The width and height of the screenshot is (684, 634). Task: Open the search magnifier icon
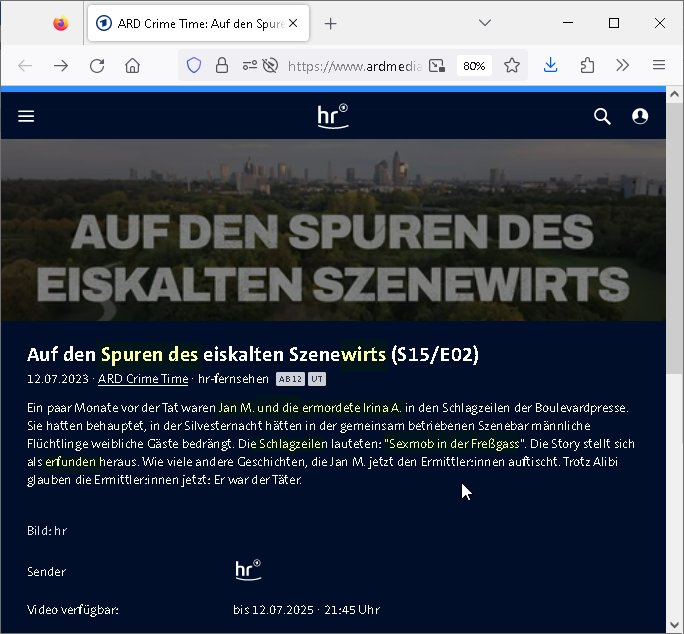pyautogui.click(x=602, y=117)
